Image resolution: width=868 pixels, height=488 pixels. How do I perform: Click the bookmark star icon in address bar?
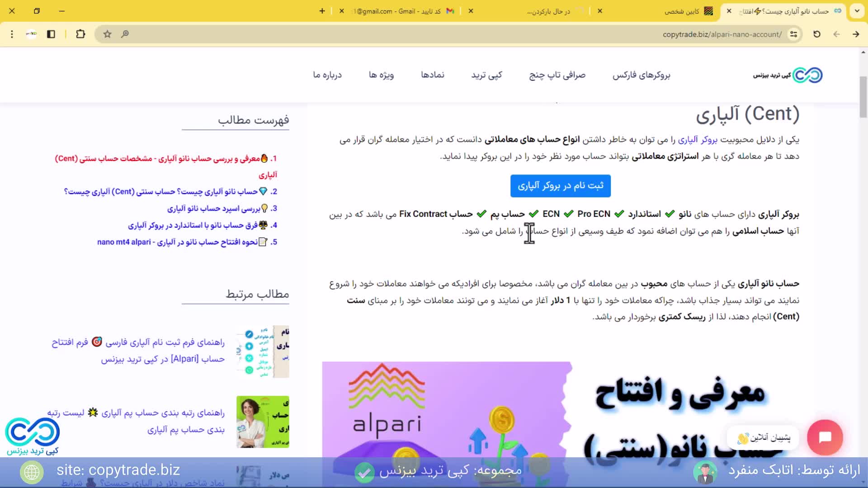pos(107,34)
